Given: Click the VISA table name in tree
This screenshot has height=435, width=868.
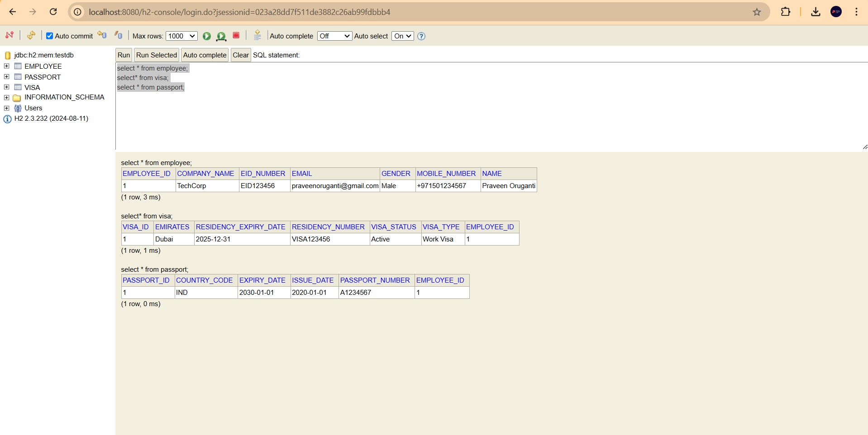Looking at the screenshot, I should 32,87.
